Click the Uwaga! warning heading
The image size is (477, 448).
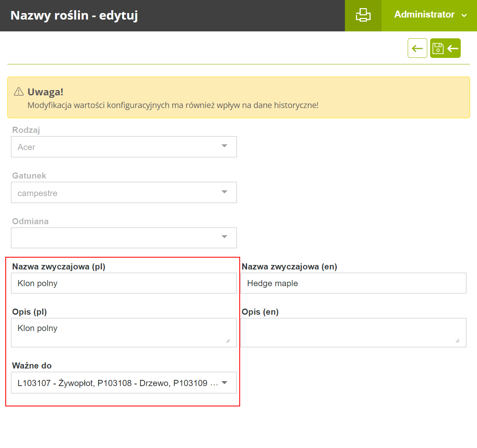(x=45, y=92)
